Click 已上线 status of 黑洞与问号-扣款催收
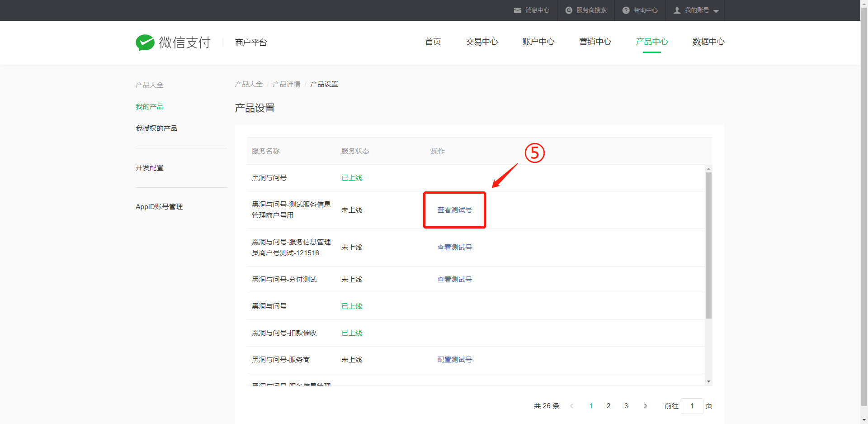Image resolution: width=868 pixels, height=424 pixels. tap(352, 333)
